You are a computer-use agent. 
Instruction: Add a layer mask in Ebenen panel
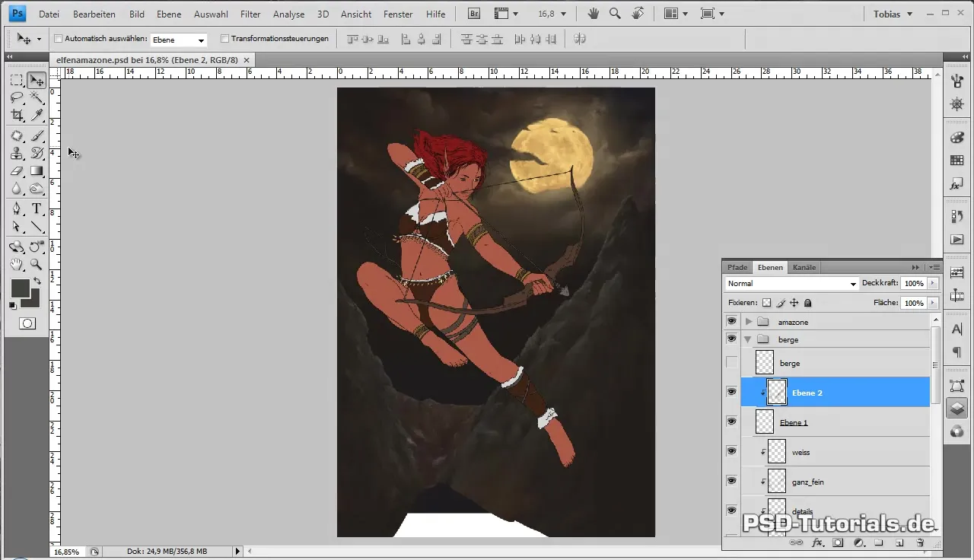point(838,542)
